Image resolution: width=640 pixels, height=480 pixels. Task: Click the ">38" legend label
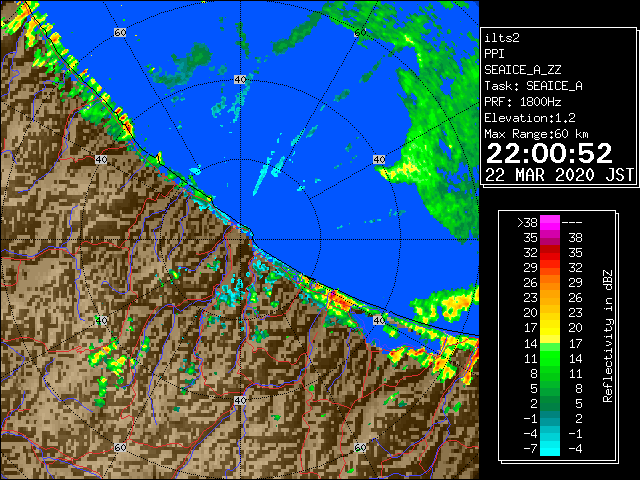[527, 223]
